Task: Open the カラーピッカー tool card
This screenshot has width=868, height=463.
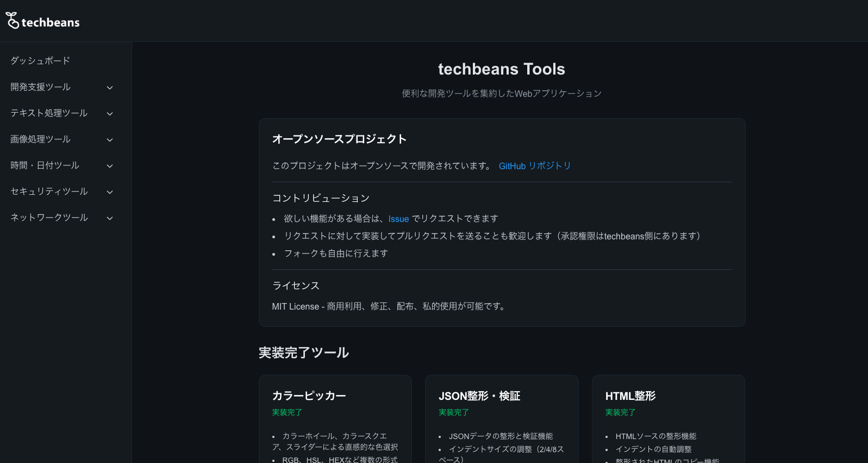Action: pos(335,419)
